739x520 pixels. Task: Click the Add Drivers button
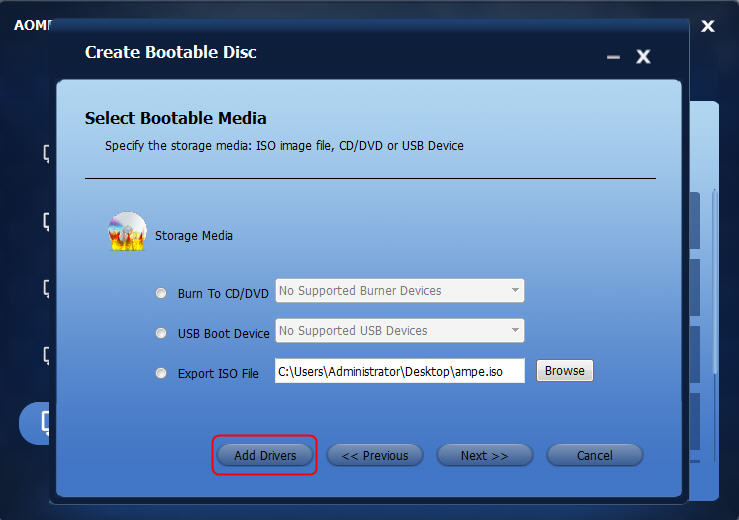tap(265, 455)
